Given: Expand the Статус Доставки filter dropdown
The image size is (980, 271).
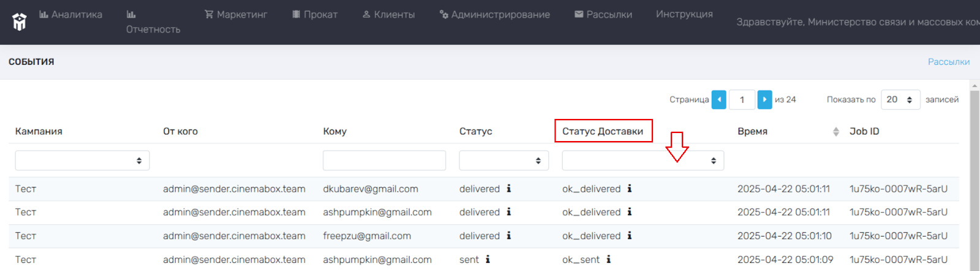Looking at the screenshot, I should [643, 161].
